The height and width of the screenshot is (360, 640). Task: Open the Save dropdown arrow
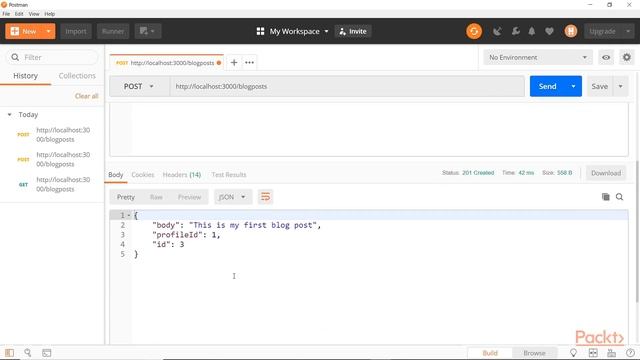click(620, 87)
